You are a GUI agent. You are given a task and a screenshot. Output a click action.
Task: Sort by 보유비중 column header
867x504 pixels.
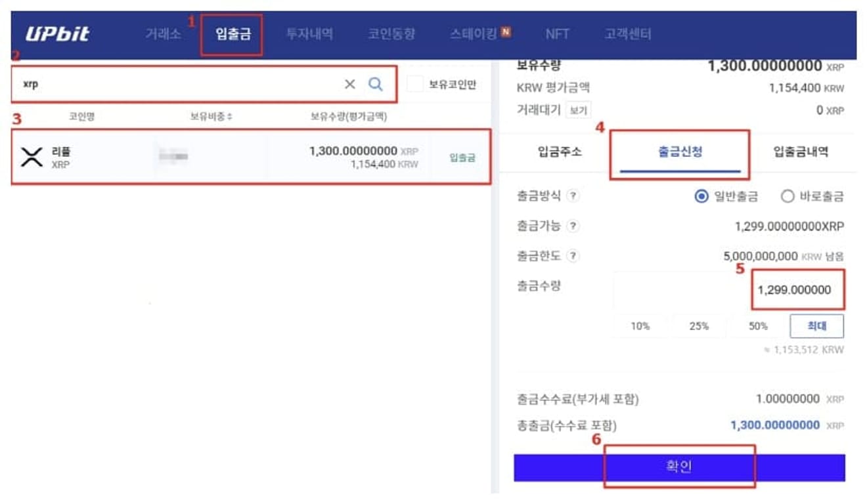(x=211, y=117)
